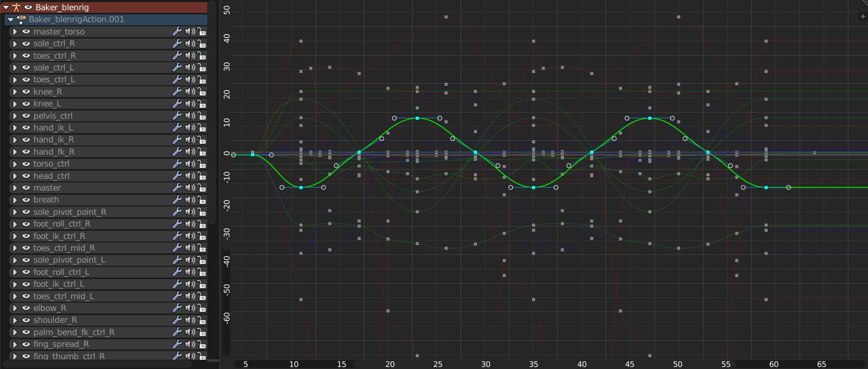Select the hand_ik_L channel name
868x369 pixels.
pyautogui.click(x=53, y=127)
